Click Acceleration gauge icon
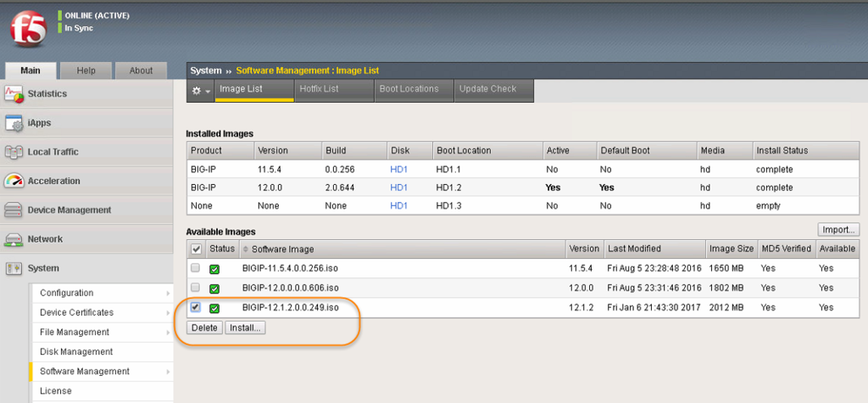 click(14, 181)
